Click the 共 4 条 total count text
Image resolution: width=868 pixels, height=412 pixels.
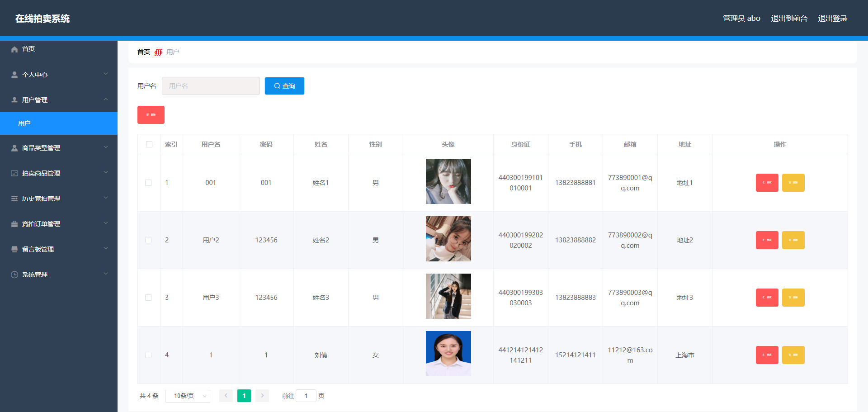[149, 396]
